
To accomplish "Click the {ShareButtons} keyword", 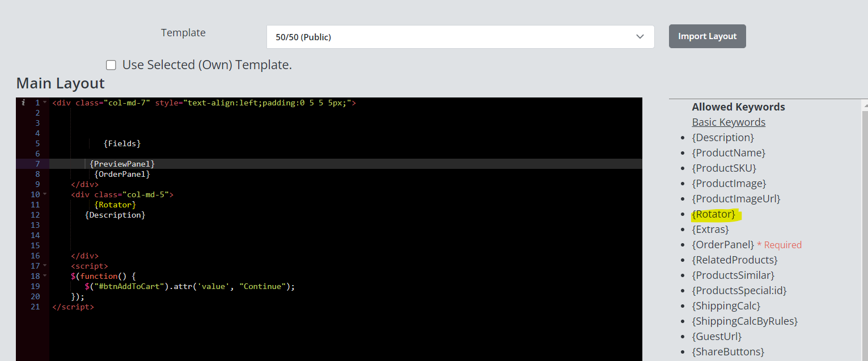I will [728, 352].
